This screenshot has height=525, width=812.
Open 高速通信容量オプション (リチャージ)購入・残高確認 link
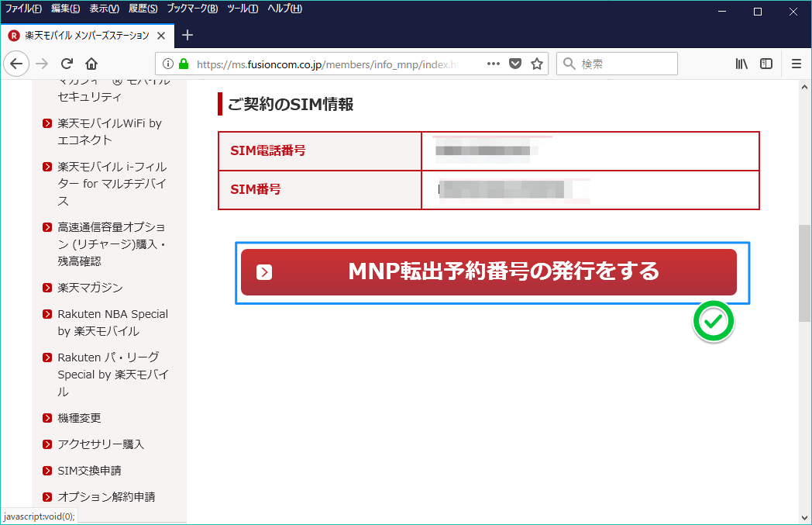tap(112, 244)
